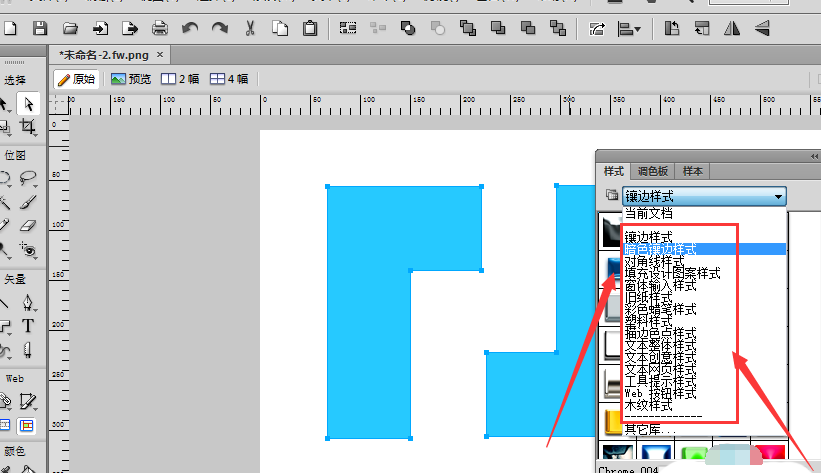821x473 pixels.
Task: Select the Eraser tool
Action: (x=28, y=226)
